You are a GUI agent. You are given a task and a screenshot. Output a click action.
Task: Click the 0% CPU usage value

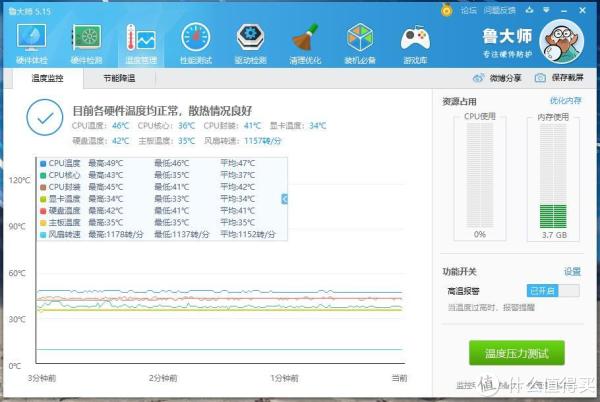(480, 234)
